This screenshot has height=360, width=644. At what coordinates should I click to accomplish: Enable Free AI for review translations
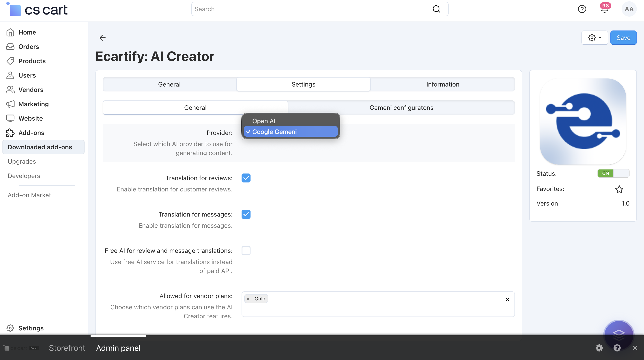tap(246, 250)
